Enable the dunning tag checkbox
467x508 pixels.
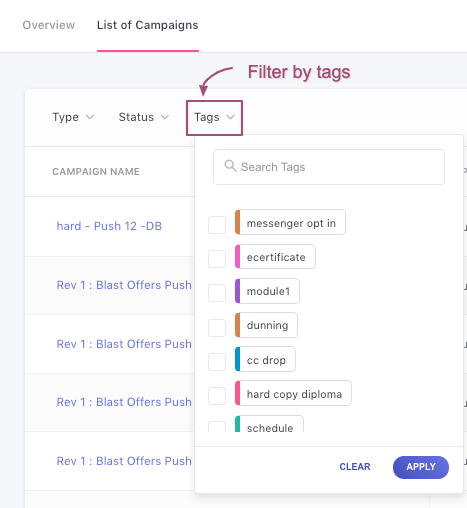pos(217,327)
